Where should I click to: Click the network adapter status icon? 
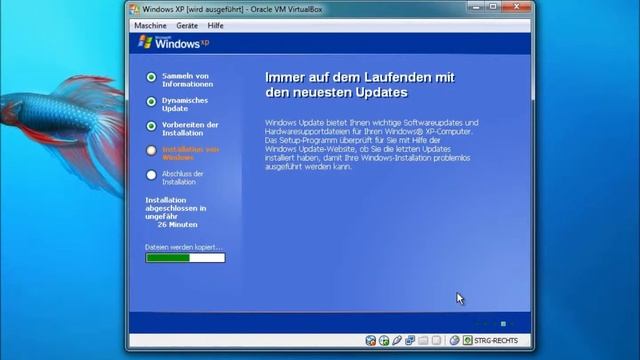pos(410,340)
